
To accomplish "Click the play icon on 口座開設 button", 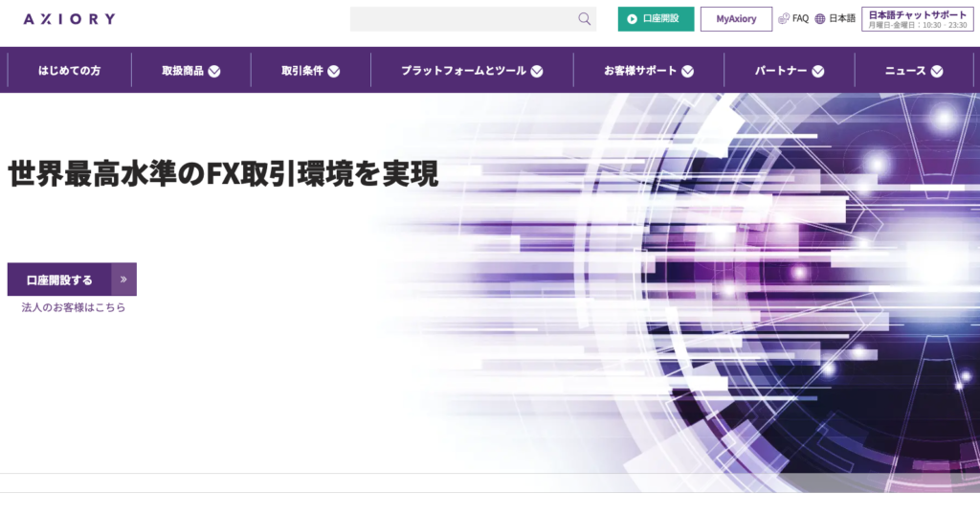I will 632,19.
